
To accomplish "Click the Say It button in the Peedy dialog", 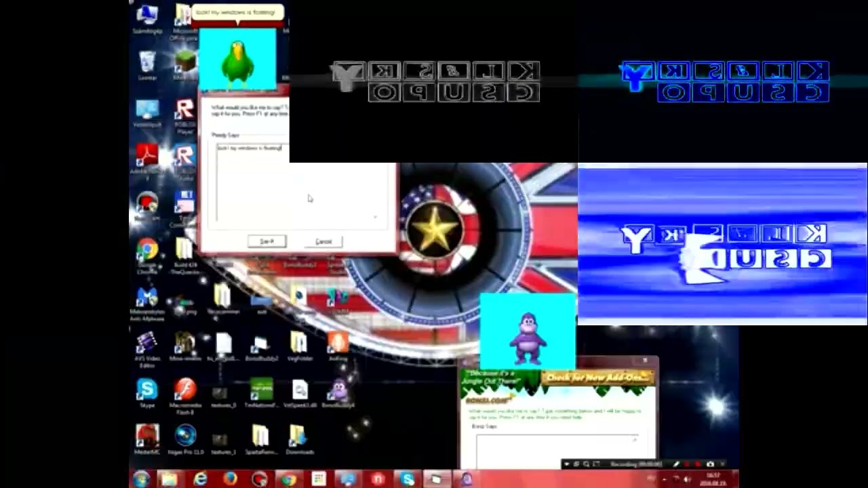I will [267, 241].
